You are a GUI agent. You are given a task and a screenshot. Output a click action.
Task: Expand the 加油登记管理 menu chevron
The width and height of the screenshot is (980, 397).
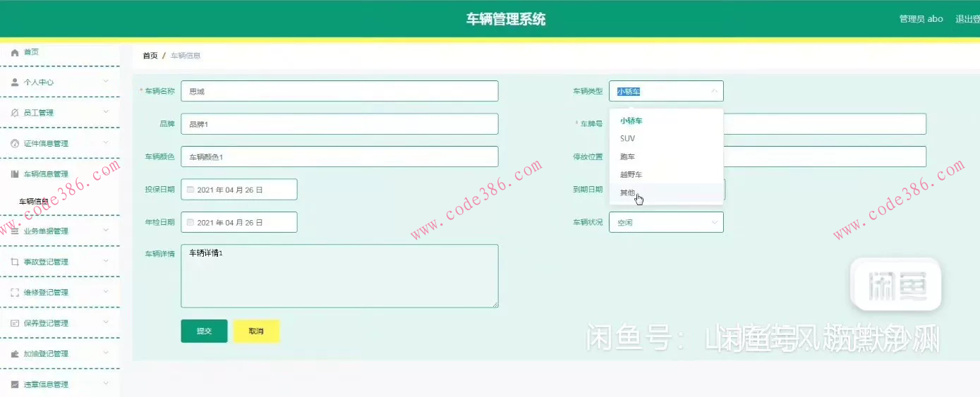coord(106,353)
